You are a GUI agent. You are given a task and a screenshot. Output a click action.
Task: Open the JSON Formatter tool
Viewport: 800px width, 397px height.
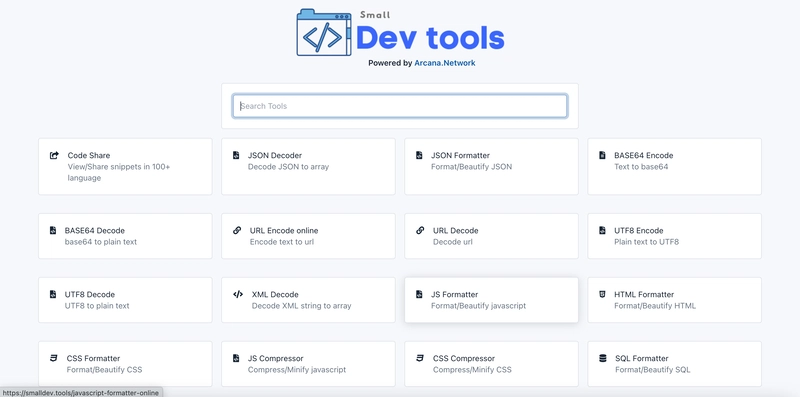pos(491,166)
